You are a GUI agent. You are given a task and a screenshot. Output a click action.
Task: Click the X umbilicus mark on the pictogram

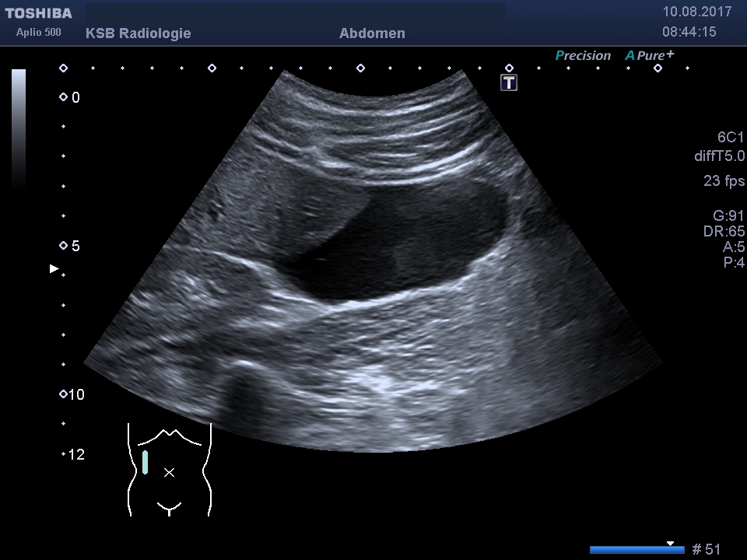169,472
